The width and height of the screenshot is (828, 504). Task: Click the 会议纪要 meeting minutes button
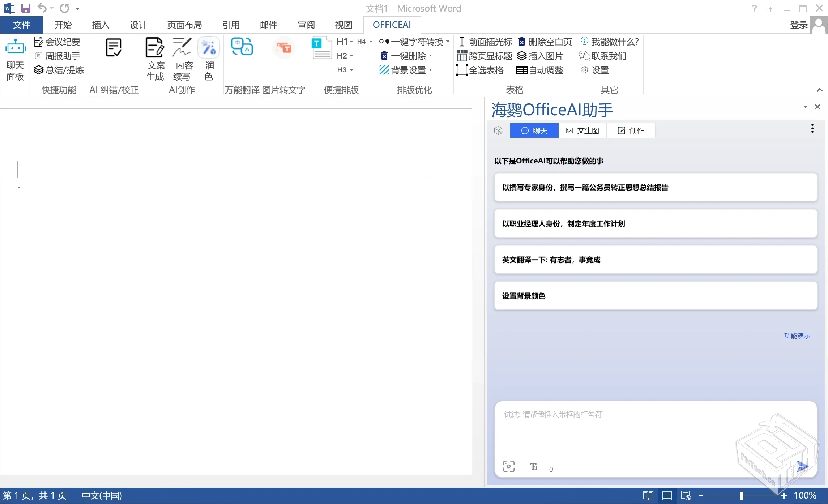point(57,42)
